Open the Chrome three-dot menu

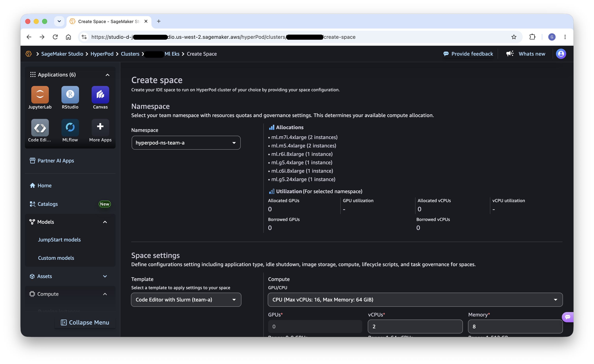click(565, 37)
